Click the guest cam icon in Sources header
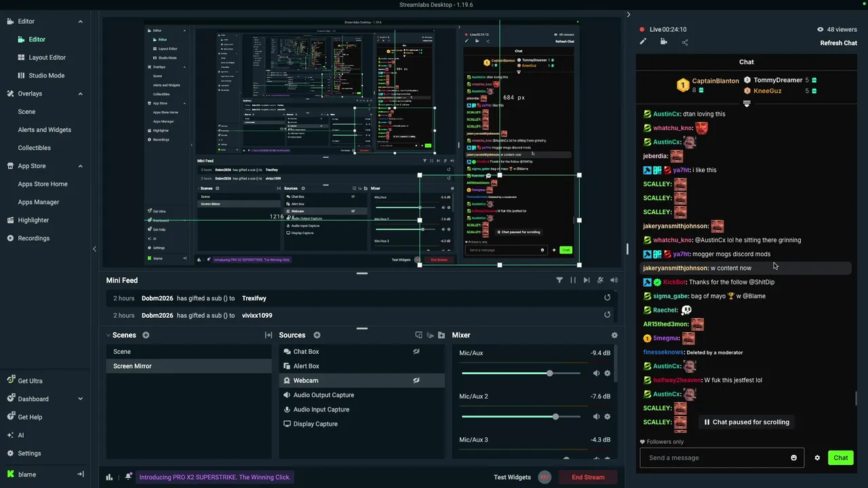Image resolution: width=868 pixels, height=488 pixels. (x=430, y=335)
